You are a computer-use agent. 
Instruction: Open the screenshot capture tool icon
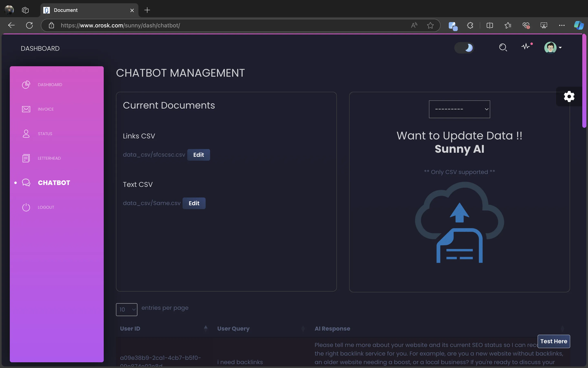click(x=544, y=25)
